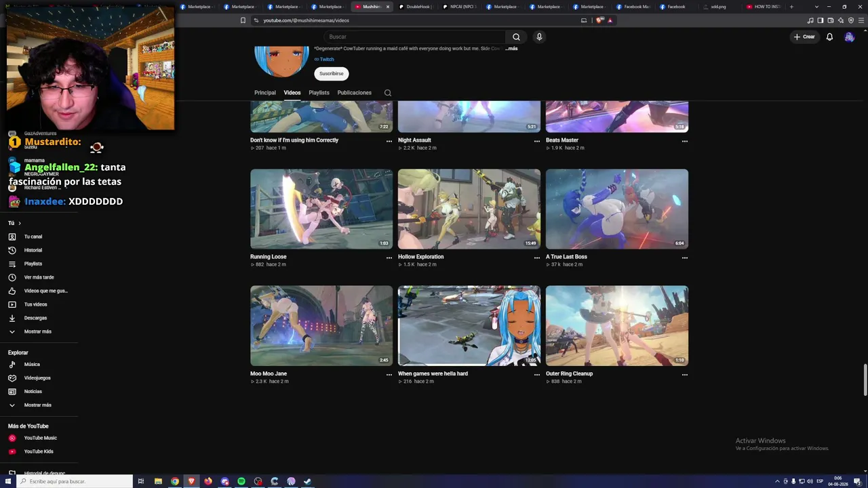Screen dimensions: 868x488
Task: Click the Windows taskbar search box
Action: coord(75,481)
